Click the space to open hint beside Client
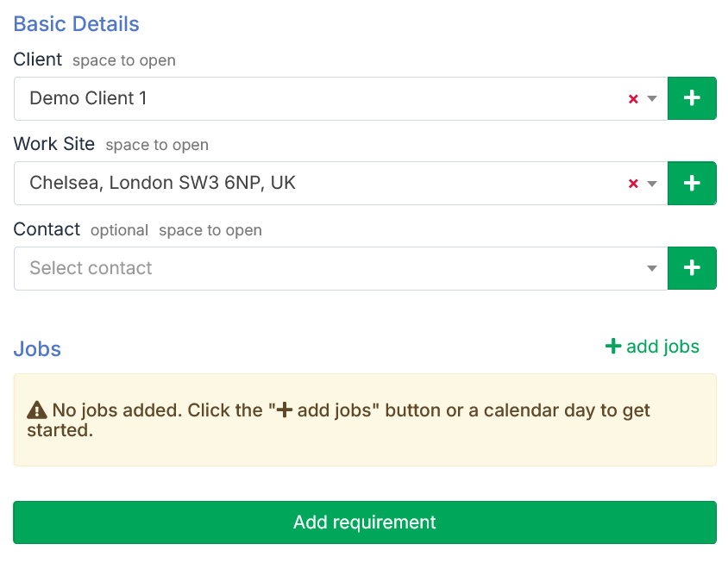 pyautogui.click(x=123, y=60)
